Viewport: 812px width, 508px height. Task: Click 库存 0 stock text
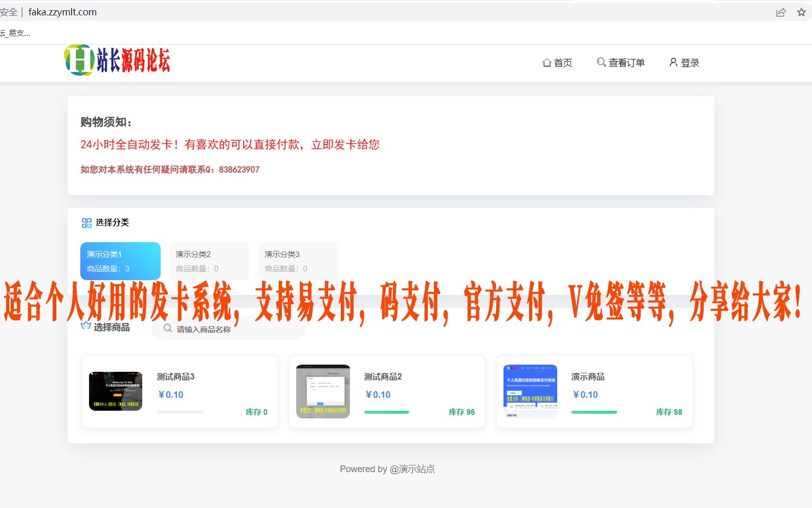click(x=256, y=412)
